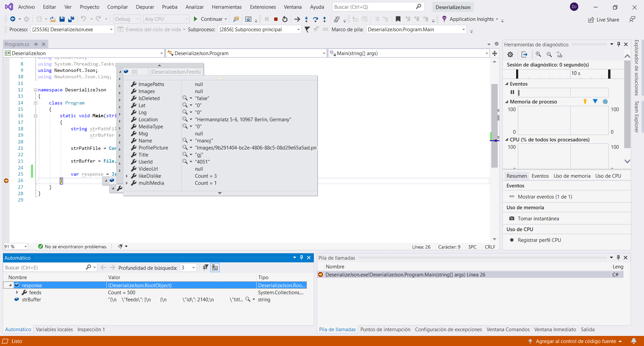Open the Depurar menu
The image size is (644, 346).
145,7
